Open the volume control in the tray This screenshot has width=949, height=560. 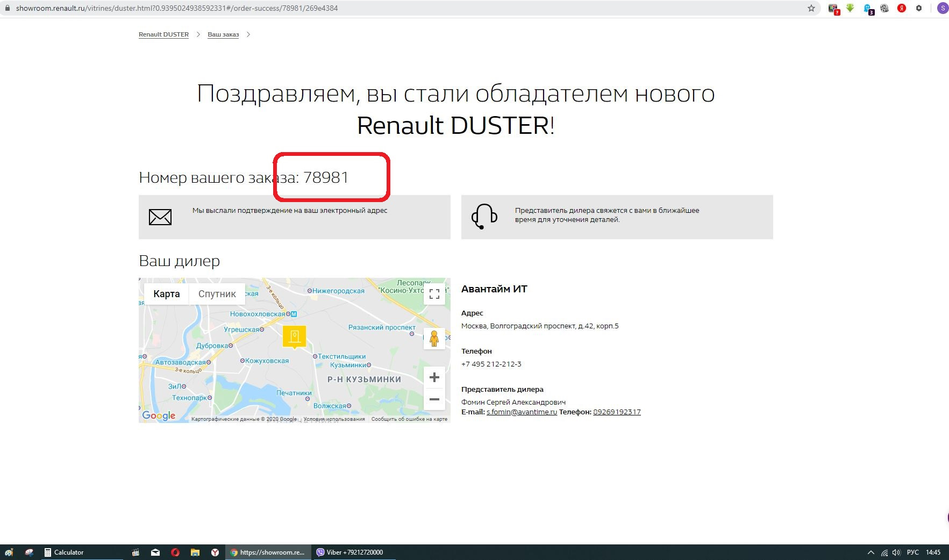point(896,552)
